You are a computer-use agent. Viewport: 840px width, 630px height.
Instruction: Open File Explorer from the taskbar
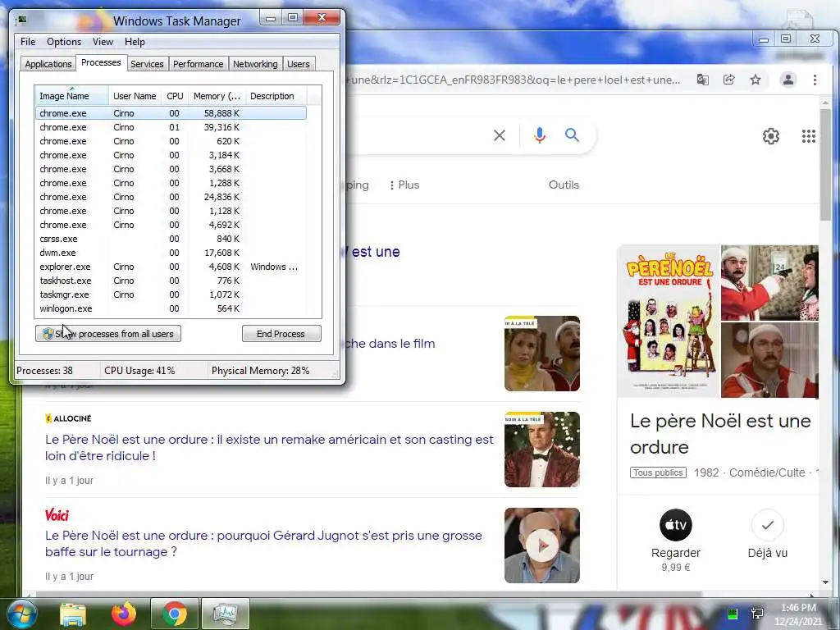pyautogui.click(x=73, y=614)
